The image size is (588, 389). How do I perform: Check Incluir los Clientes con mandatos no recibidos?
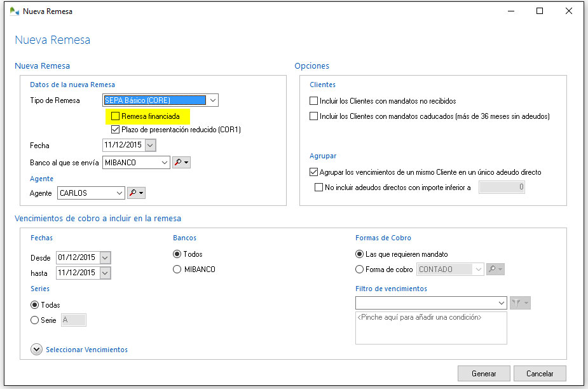[x=313, y=101]
